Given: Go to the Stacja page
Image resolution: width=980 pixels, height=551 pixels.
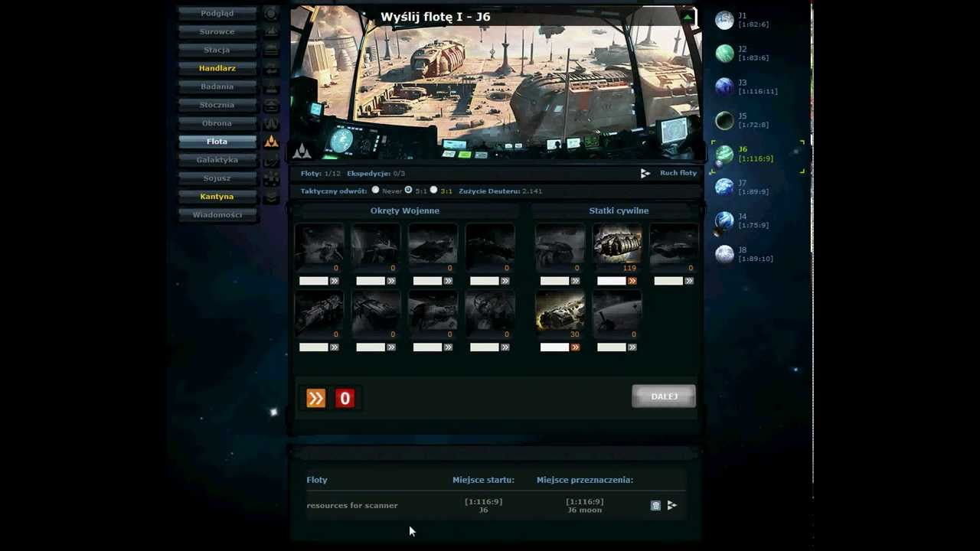Looking at the screenshot, I should point(217,50).
